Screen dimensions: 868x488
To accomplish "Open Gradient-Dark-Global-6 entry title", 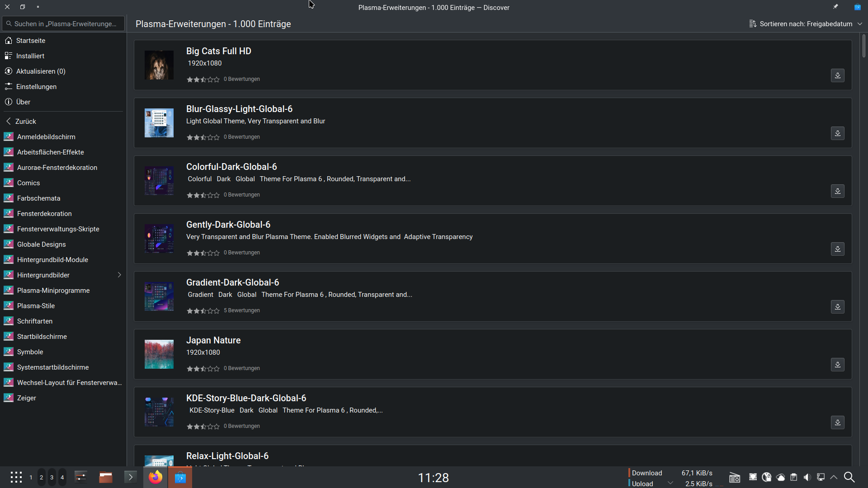I will click(x=232, y=282).
